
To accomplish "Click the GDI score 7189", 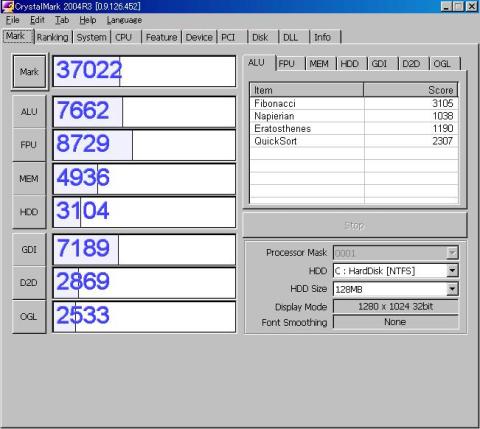I will pyautogui.click(x=83, y=248).
